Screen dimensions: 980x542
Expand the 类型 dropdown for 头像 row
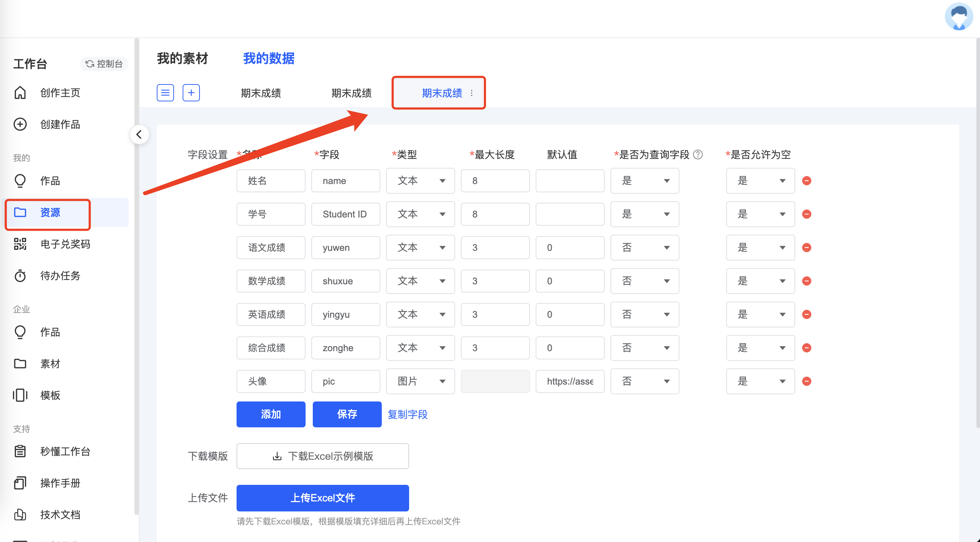click(420, 381)
